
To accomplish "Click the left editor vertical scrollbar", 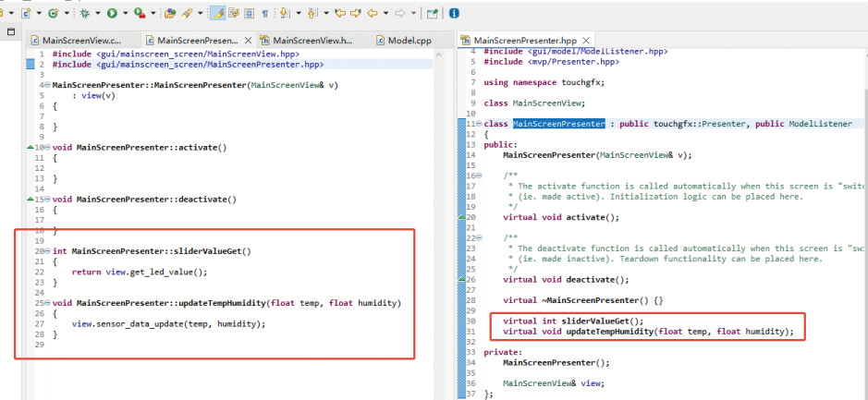I will [438, 222].
